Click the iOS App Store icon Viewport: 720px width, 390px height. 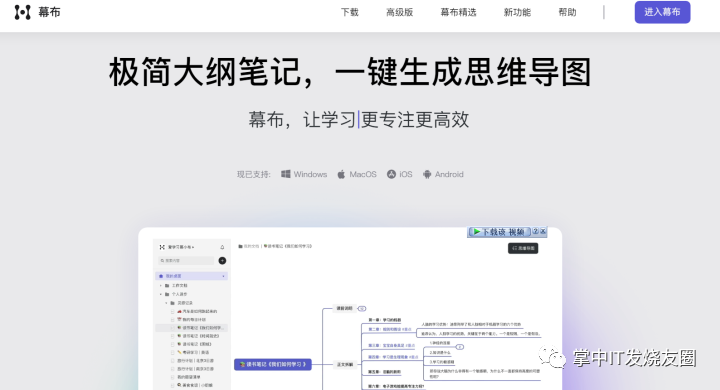391,174
